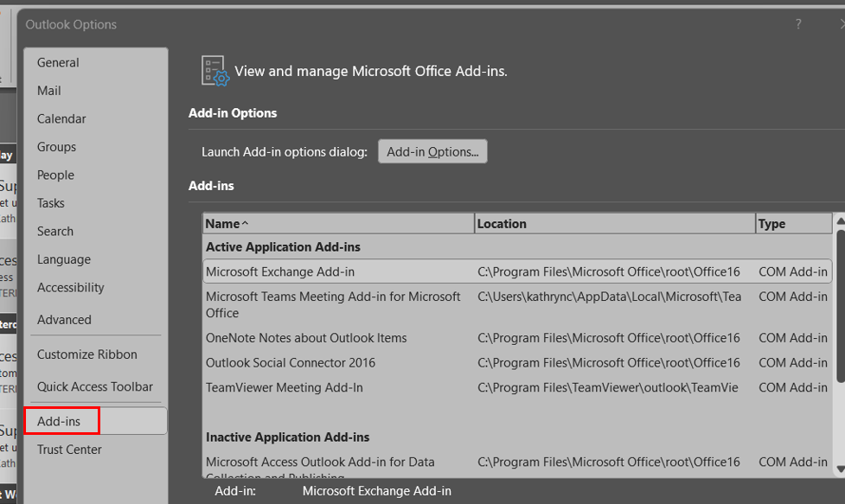Open the Language settings category

(64, 259)
